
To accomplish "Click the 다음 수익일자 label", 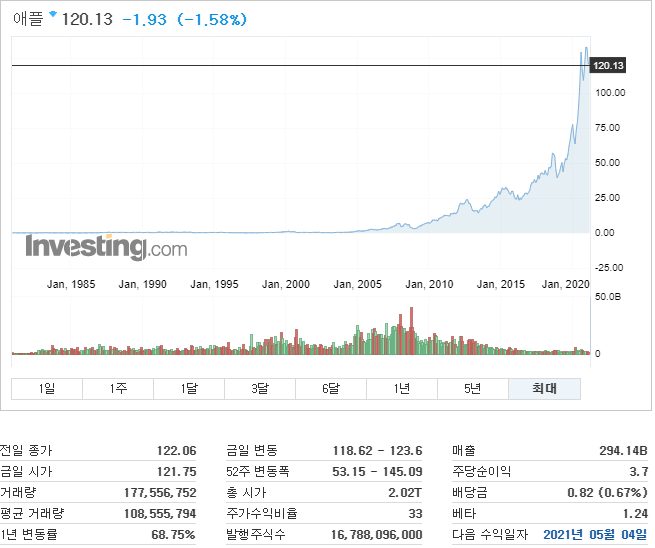I will [490, 534].
